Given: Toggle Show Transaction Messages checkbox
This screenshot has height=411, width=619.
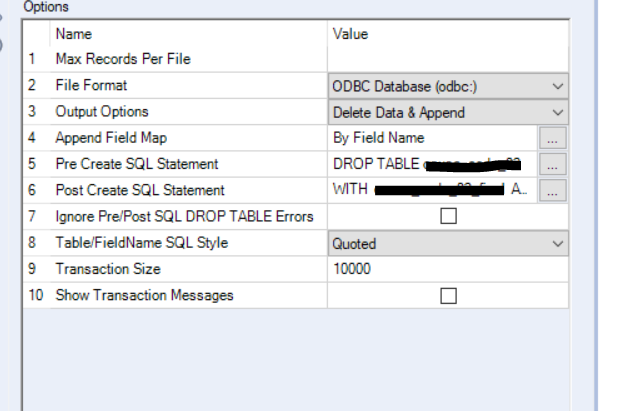Looking at the screenshot, I should 448,295.
